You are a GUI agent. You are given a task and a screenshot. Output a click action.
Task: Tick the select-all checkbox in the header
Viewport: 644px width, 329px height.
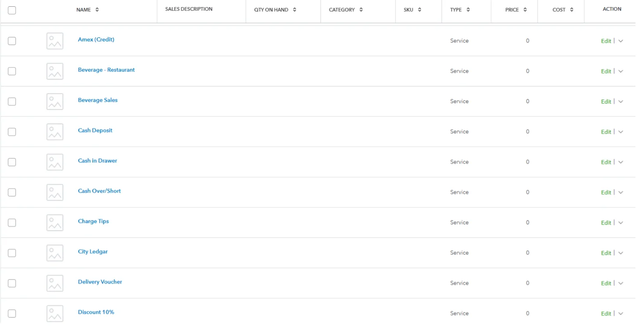click(12, 10)
